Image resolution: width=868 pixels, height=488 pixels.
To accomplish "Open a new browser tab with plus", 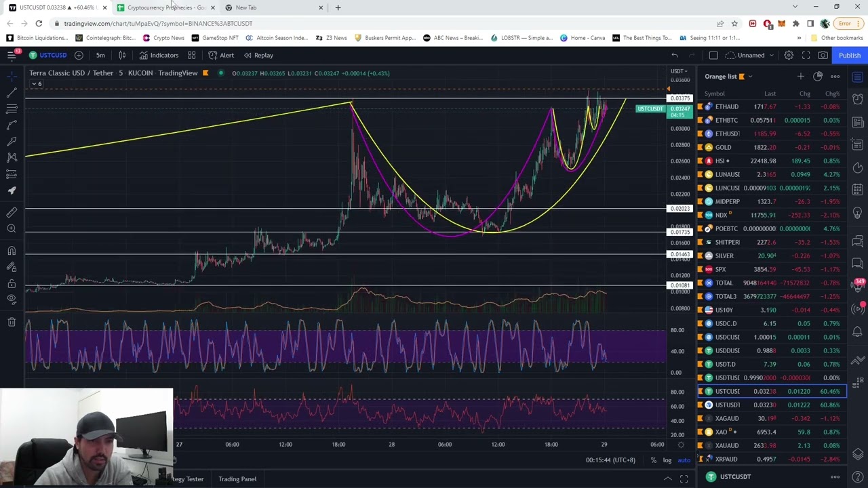I will [338, 7].
